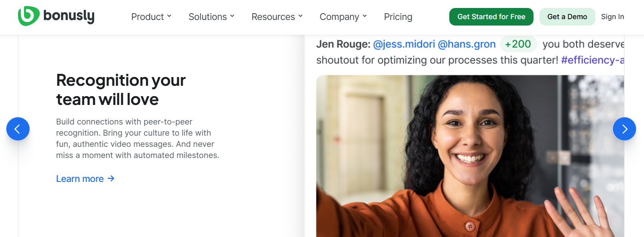
Task: Click the Get Started for Free button
Action: point(491,17)
